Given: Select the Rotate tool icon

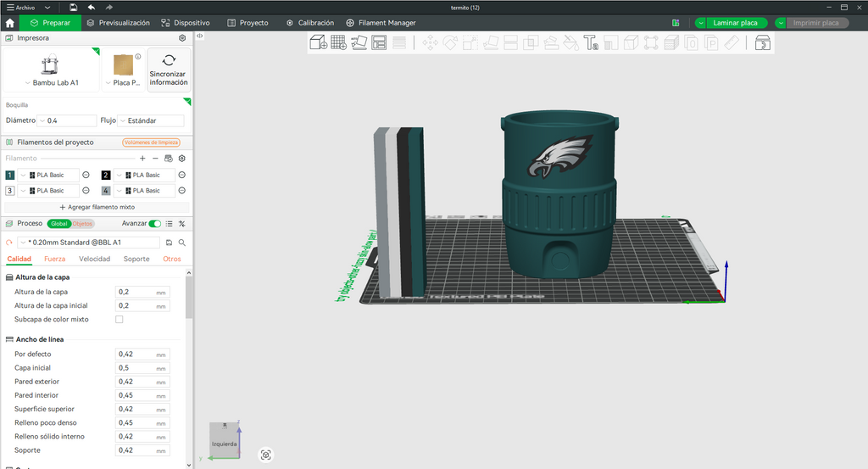Looking at the screenshot, I should (450, 42).
